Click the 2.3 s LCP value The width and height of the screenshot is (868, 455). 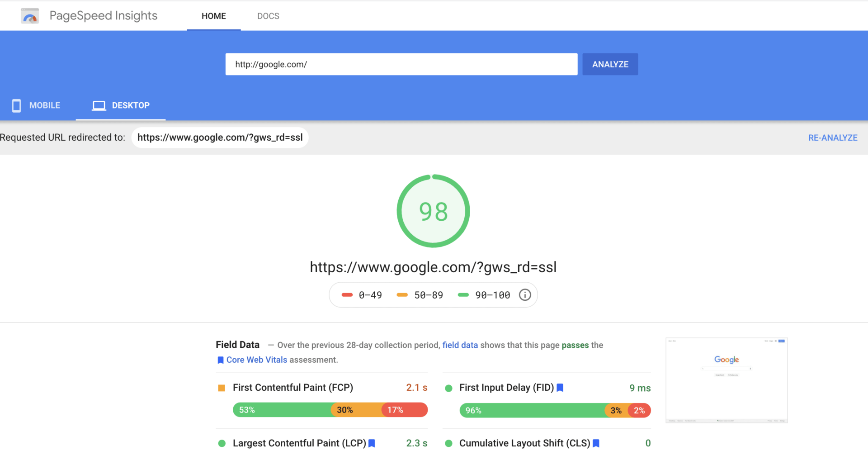point(416,443)
